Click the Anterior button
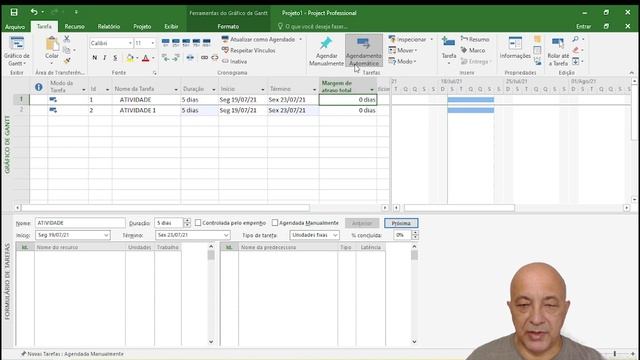The image size is (640, 360). (x=362, y=223)
